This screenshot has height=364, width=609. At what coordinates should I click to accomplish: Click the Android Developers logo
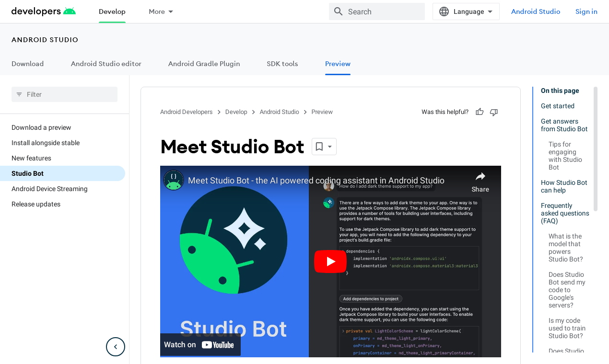tap(43, 11)
